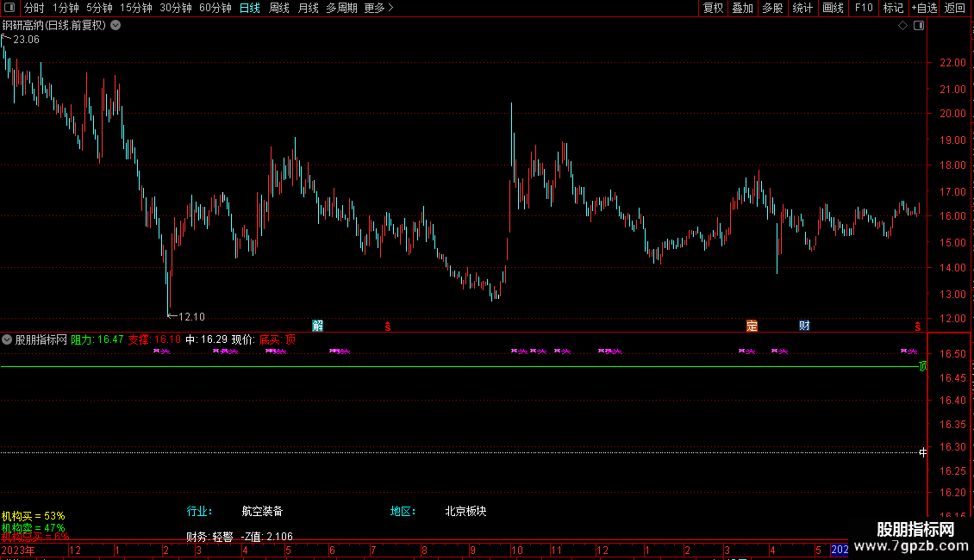This screenshot has width=974, height=560.
Task: Click the 支撑: 16.10 value
Action: point(154,339)
